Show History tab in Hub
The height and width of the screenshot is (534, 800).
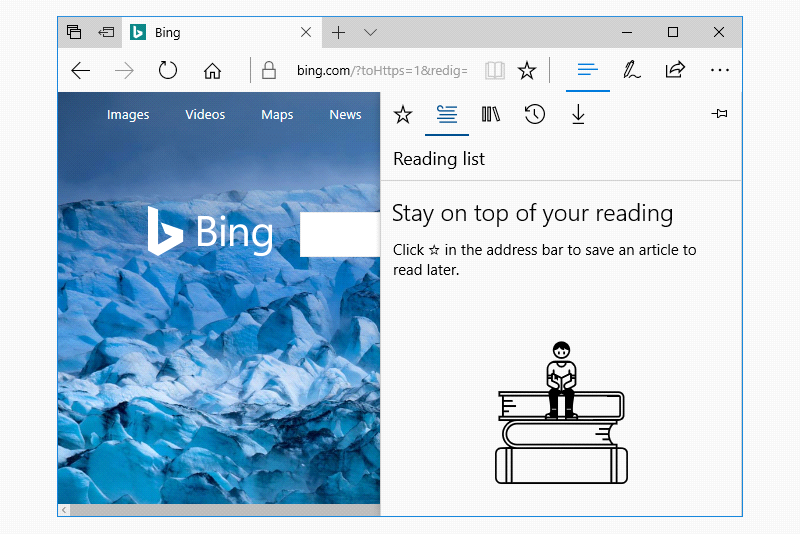[x=535, y=114]
